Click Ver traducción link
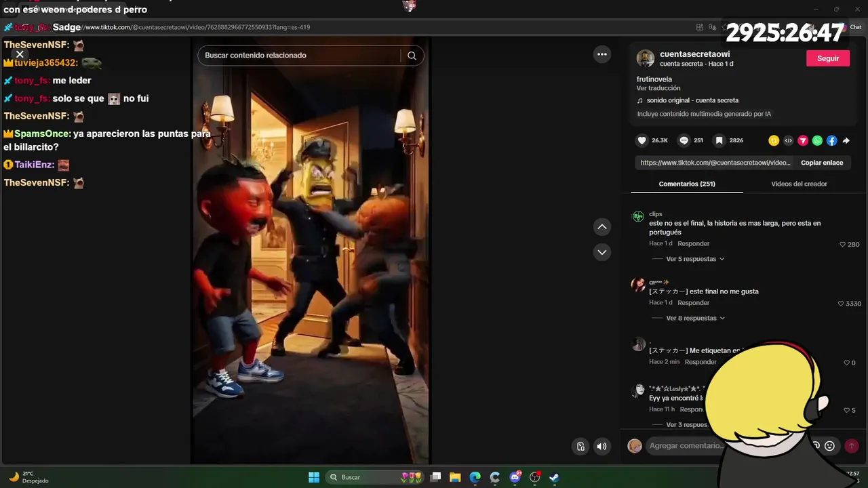Screen dimensions: 868x488 [x=658, y=88]
